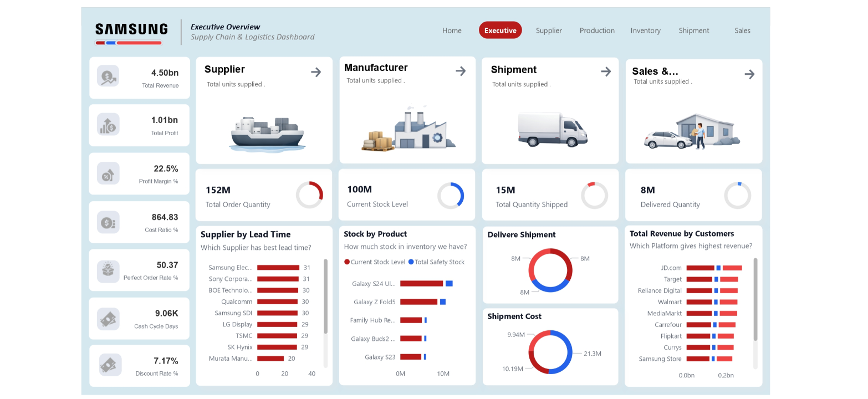Select Galaxy Z Fold5 current stock bar

tap(419, 302)
